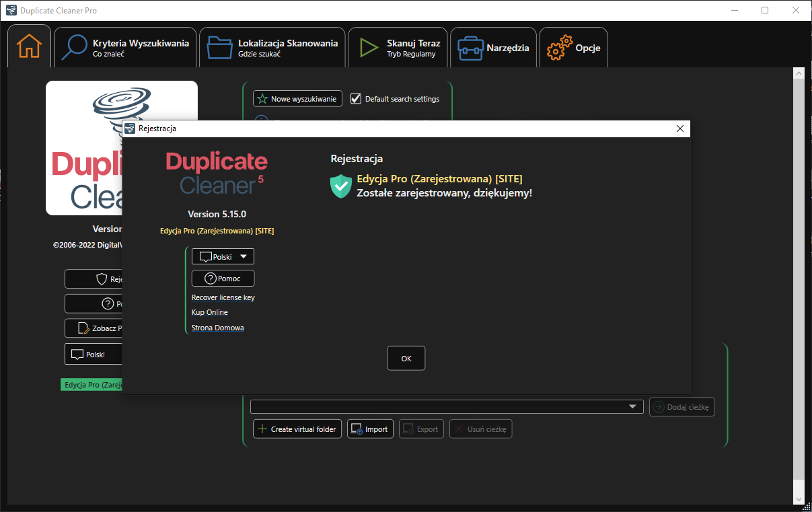Click the Version 5.15.0 text in dialog
Viewport: 812px width, 512px height.
point(217,215)
